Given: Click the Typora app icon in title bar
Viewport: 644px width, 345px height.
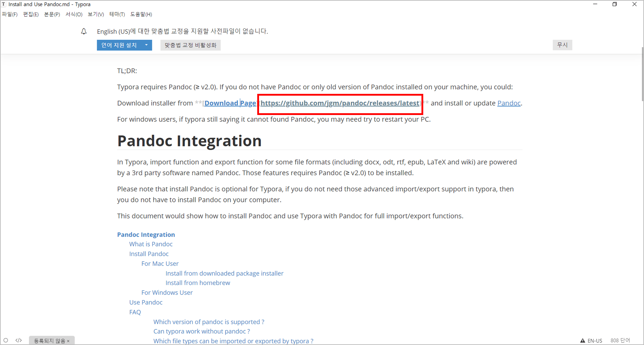Looking at the screenshot, I should [x=4, y=4].
